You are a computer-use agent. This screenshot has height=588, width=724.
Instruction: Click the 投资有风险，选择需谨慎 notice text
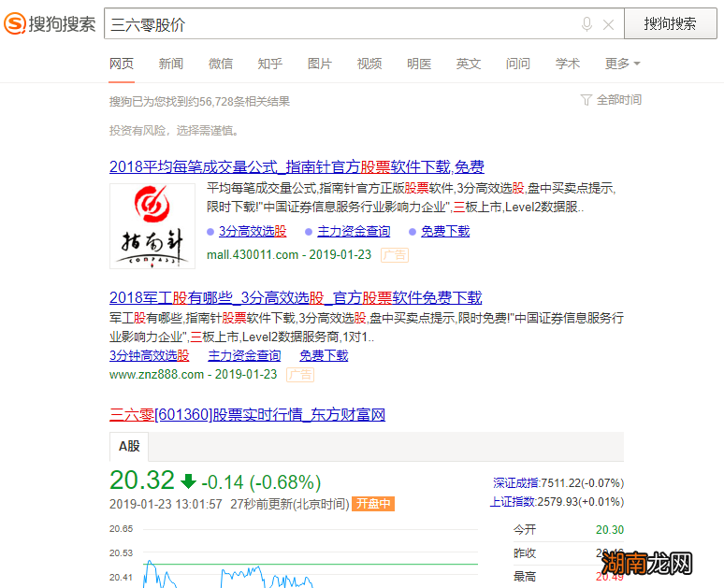(x=174, y=131)
